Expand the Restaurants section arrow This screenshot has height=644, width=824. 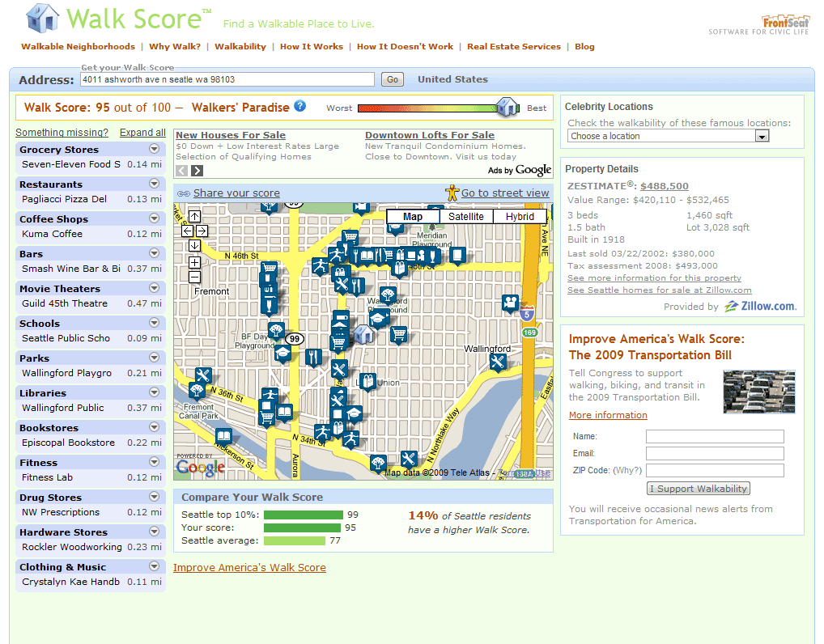click(154, 184)
